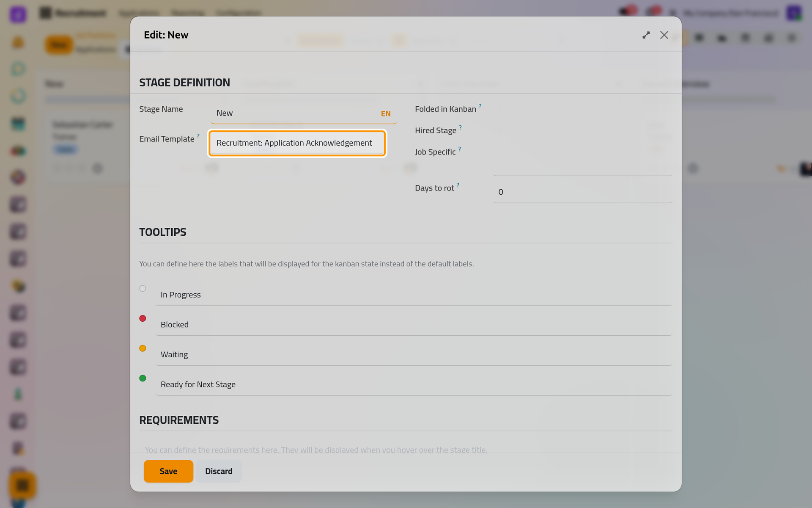This screenshot has height=508, width=812.
Task: Show help tooltip for Folded in Kanban
Action: [480, 106]
